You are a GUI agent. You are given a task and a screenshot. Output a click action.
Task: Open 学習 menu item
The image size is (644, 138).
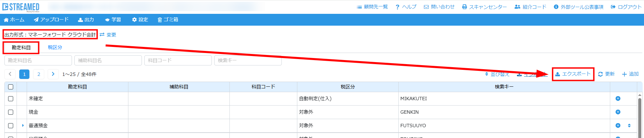click(113, 20)
